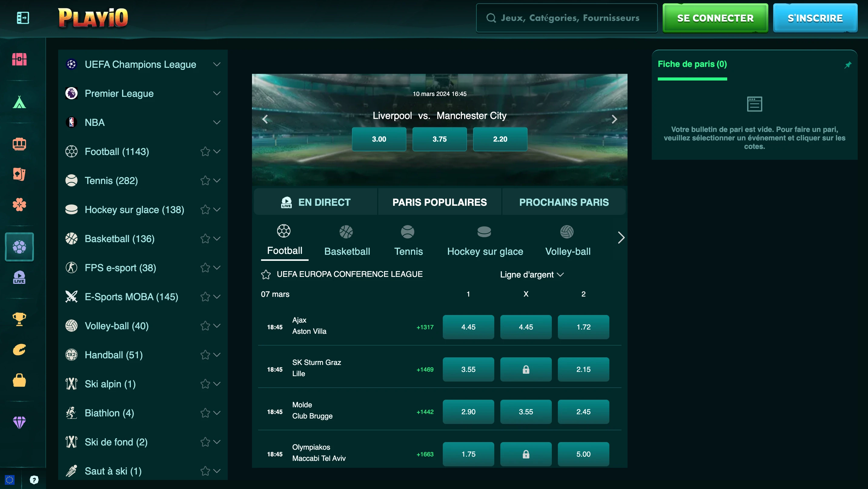Expand Ski alpin (1) chevron
The width and height of the screenshot is (868, 489).
(217, 384)
